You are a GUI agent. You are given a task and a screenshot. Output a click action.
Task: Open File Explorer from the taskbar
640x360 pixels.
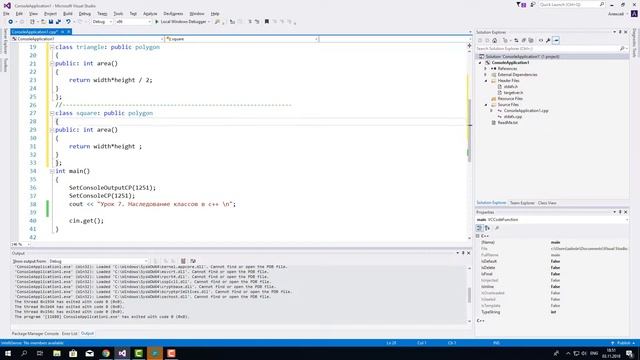[x=57, y=353]
